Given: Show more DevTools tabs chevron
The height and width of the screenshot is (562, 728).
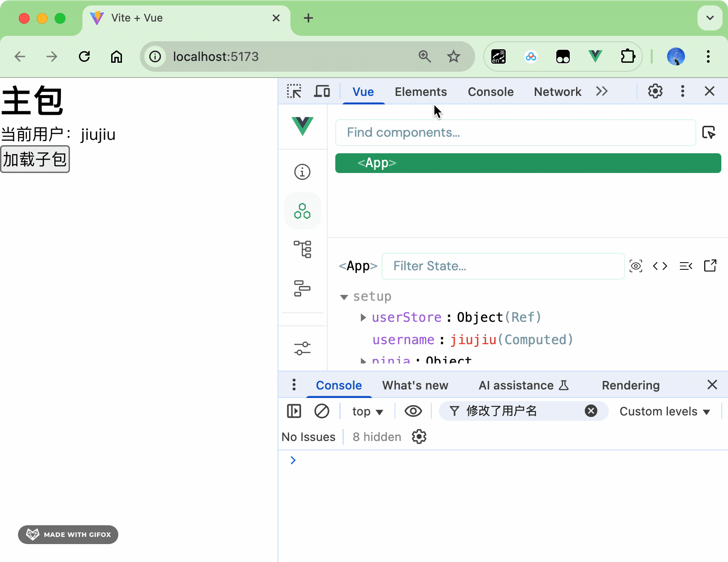Looking at the screenshot, I should (602, 91).
